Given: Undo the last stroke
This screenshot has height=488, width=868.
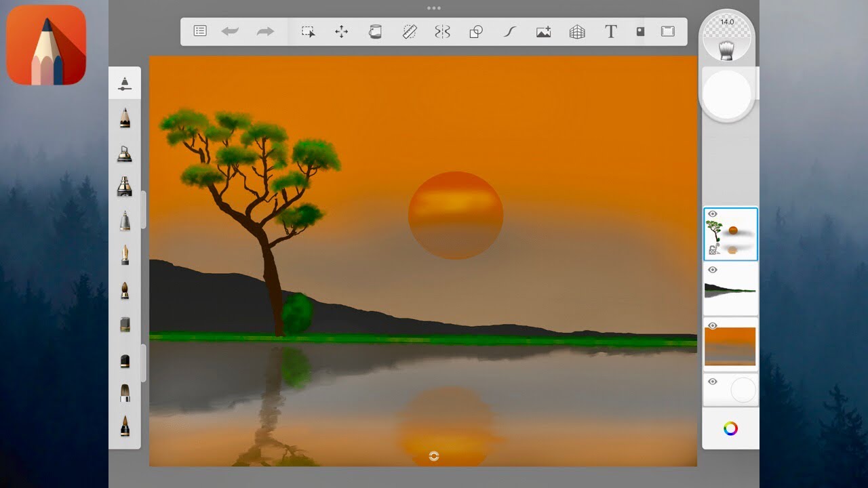Looking at the screenshot, I should click(x=230, y=31).
